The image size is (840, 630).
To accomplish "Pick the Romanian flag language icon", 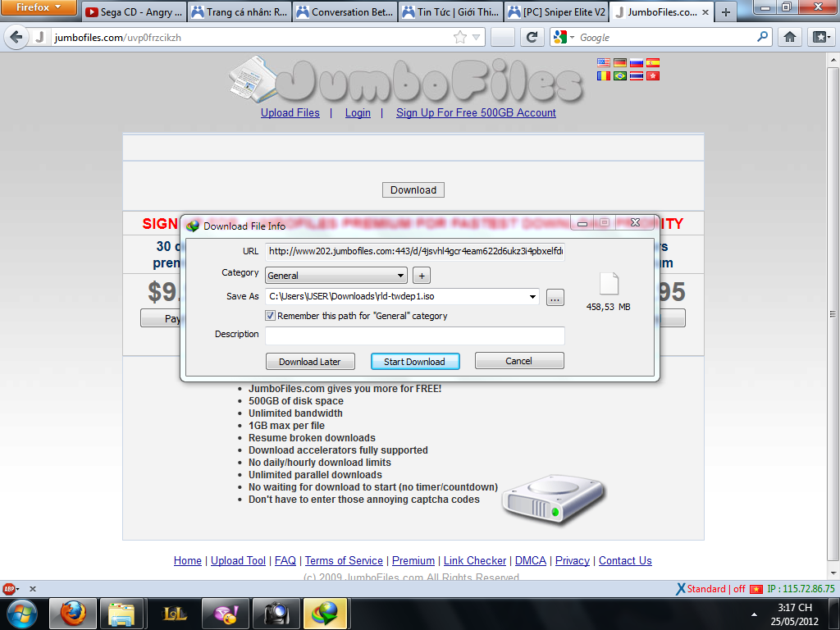I will (x=603, y=76).
